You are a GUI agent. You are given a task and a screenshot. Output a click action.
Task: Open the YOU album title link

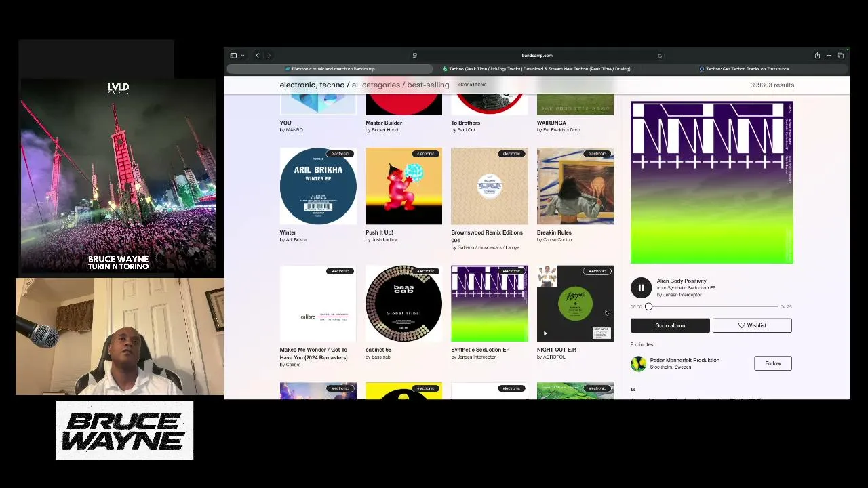pyautogui.click(x=285, y=123)
